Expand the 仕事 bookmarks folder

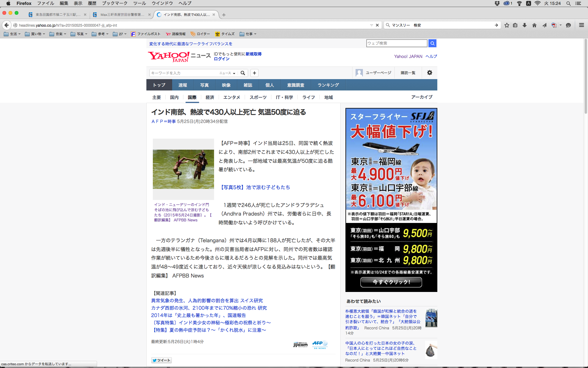(248, 34)
